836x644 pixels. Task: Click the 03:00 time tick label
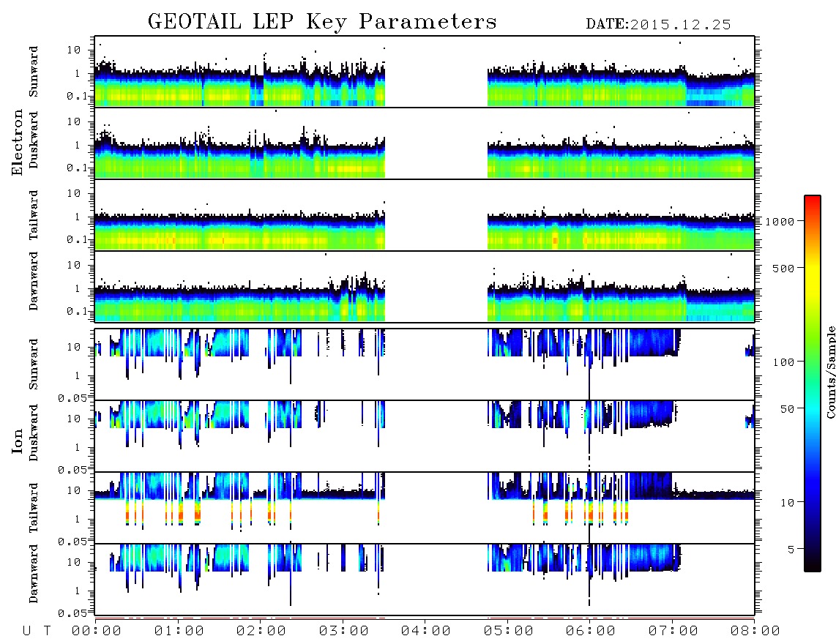(344, 632)
